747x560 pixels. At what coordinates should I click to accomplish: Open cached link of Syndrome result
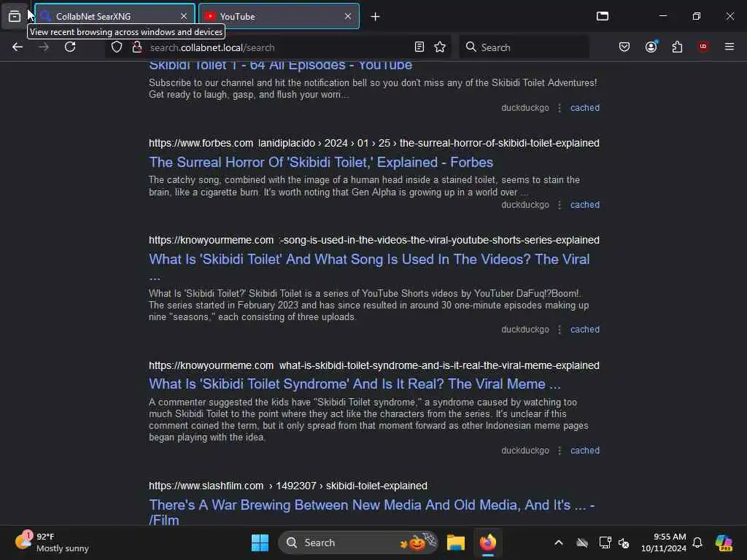585,451
